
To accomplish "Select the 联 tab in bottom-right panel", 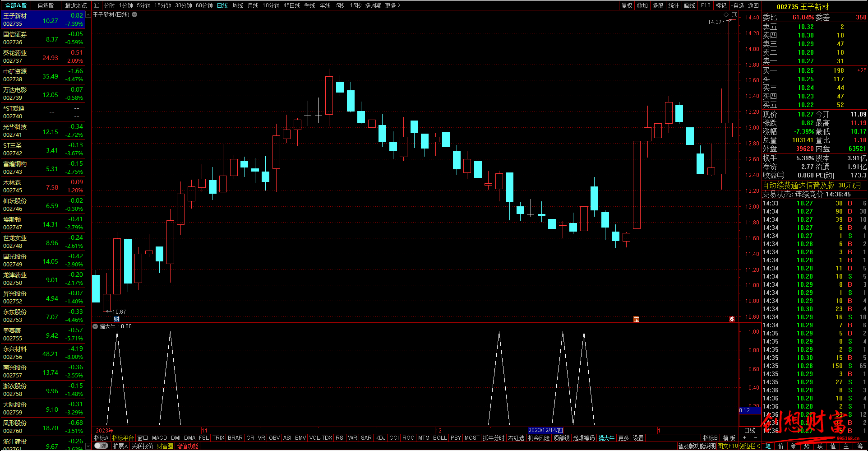I will pos(820,446).
